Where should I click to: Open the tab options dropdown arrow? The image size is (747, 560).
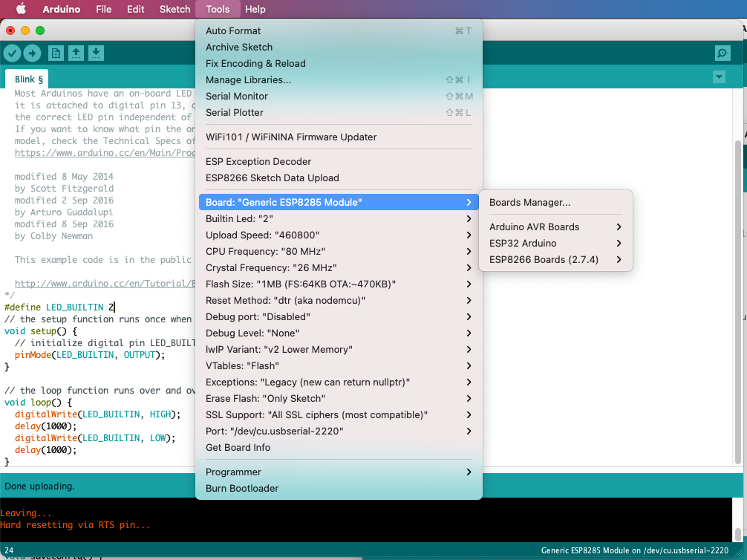click(719, 76)
